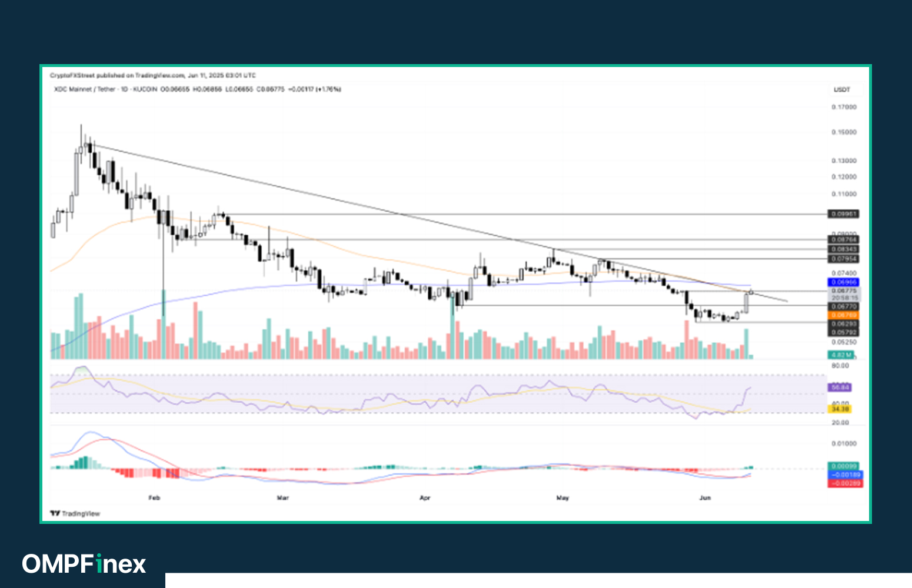Click the 0.01000 MACD axis tick

pyautogui.click(x=844, y=444)
